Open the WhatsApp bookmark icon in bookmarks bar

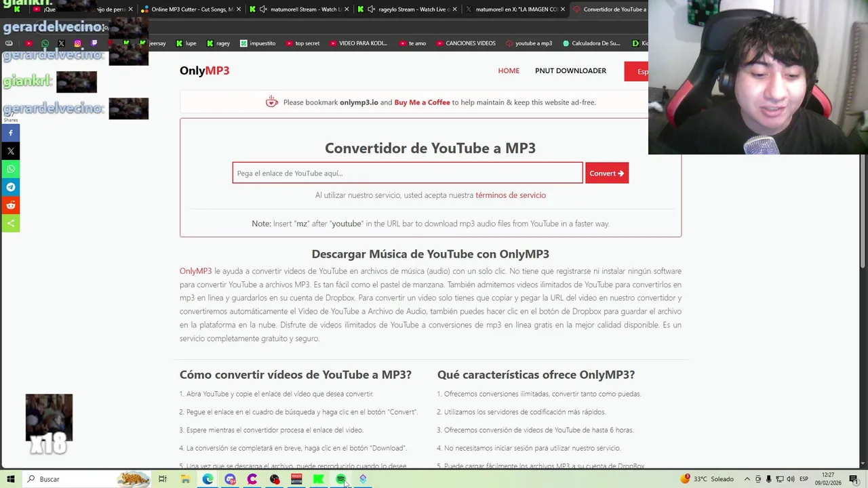point(45,43)
